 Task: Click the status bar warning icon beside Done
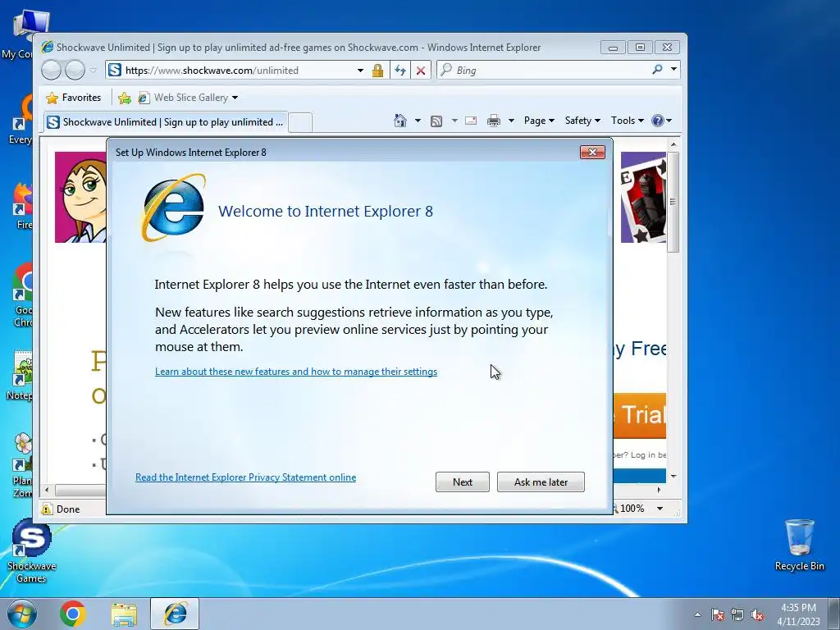click(x=47, y=509)
